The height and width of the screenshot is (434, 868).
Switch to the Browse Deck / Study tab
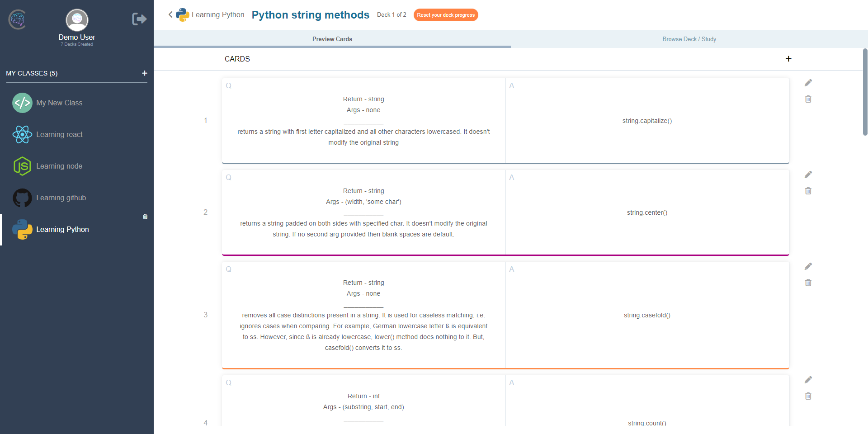pos(689,39)
